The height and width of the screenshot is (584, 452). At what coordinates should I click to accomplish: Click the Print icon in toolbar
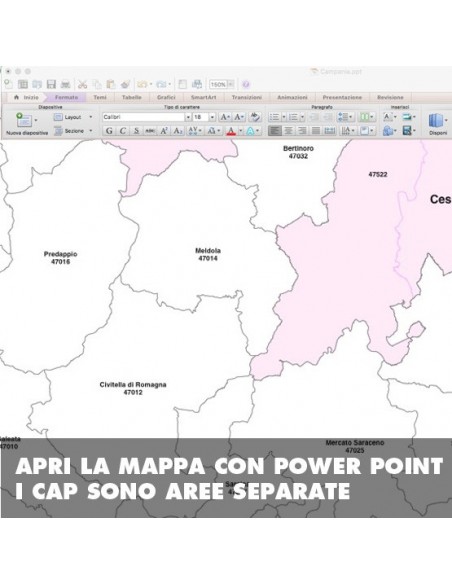(66, 85)
